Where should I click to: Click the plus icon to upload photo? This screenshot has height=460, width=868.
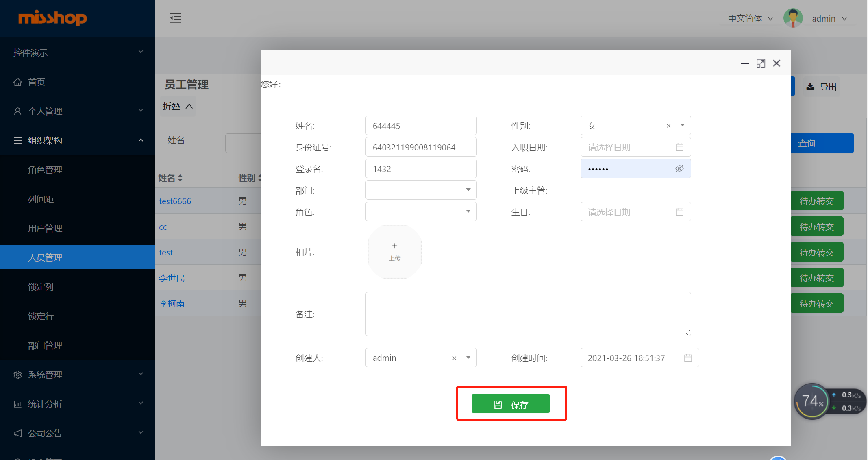coord(394,246)
